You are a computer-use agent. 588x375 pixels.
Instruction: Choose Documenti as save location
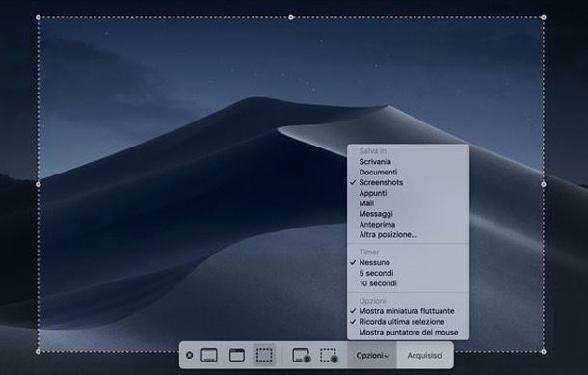click(x=408, y=173)
